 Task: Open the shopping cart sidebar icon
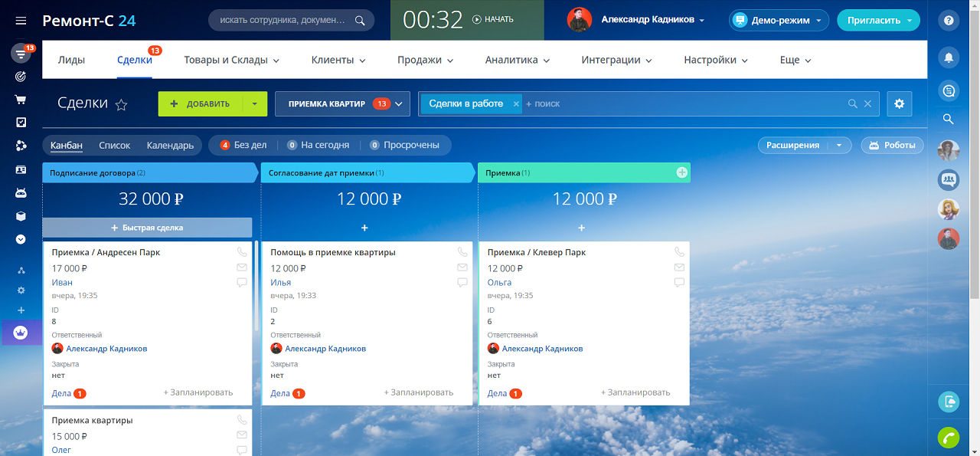pos(21,100)
